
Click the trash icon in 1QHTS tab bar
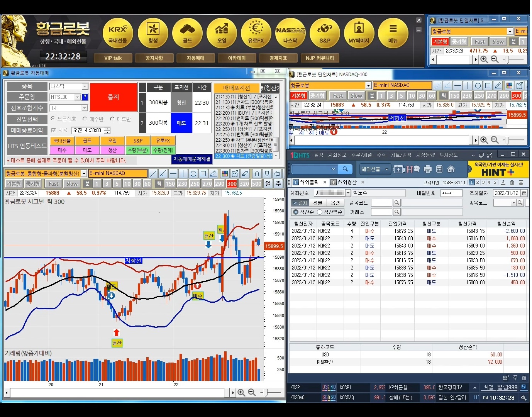coord(512,182)
